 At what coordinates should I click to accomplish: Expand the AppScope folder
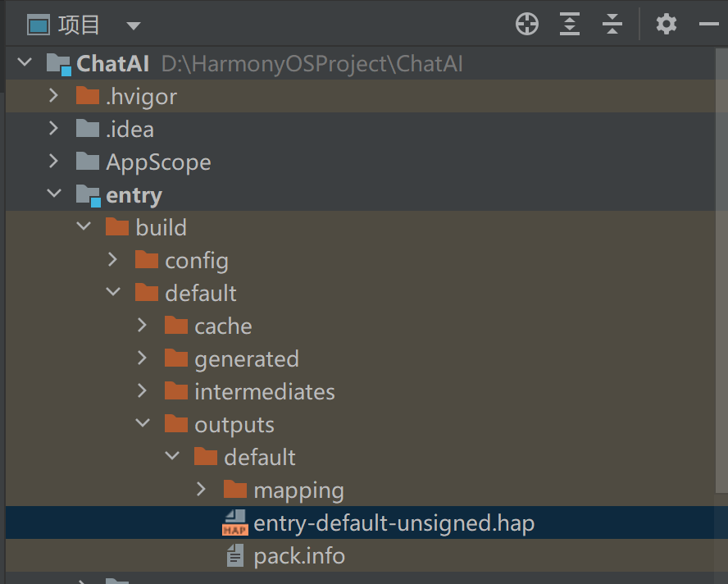tap(54, 162)
